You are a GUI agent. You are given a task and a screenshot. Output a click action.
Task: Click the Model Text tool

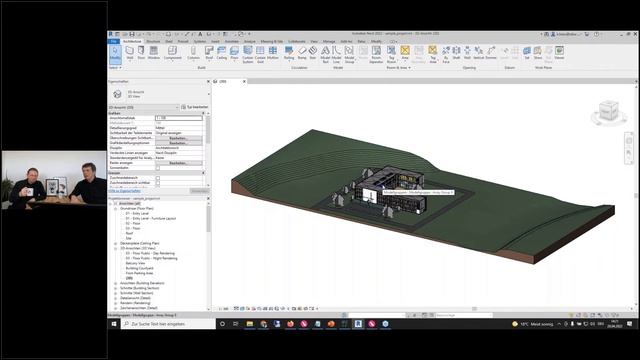325,54
